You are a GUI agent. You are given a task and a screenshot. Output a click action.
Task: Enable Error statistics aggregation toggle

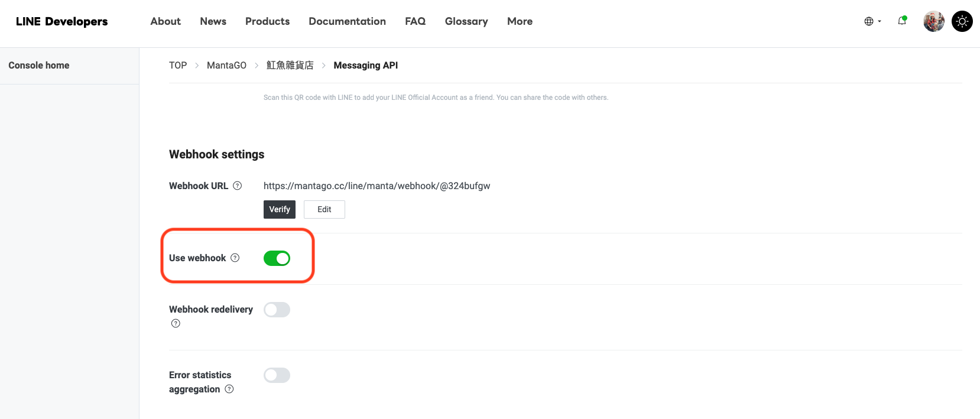click(x=277, y=375)
